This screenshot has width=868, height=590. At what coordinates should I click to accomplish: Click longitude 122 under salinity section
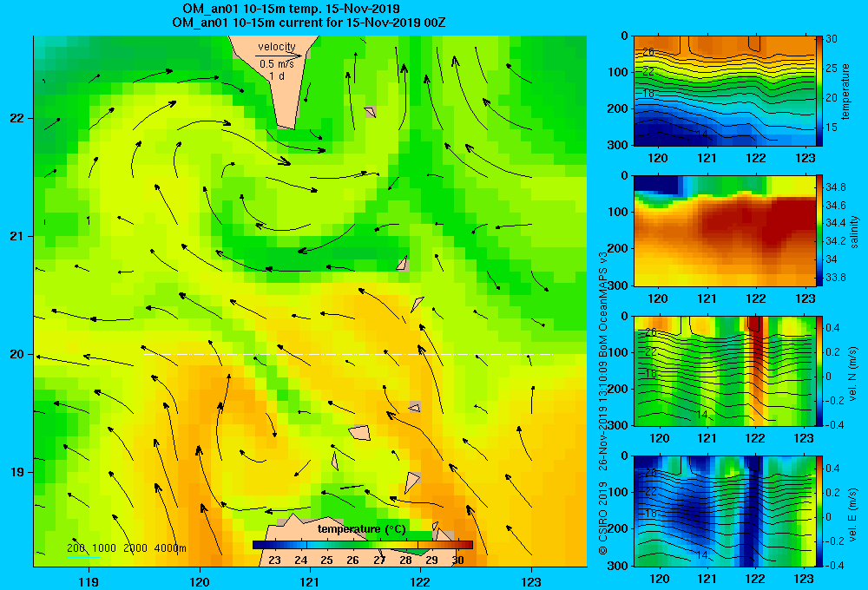(756, 298)
